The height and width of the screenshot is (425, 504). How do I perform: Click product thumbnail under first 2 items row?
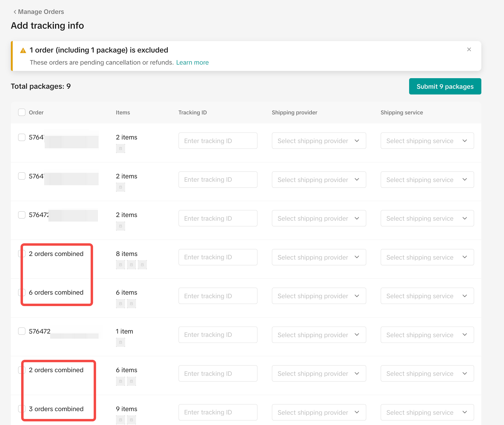[121, 149]
